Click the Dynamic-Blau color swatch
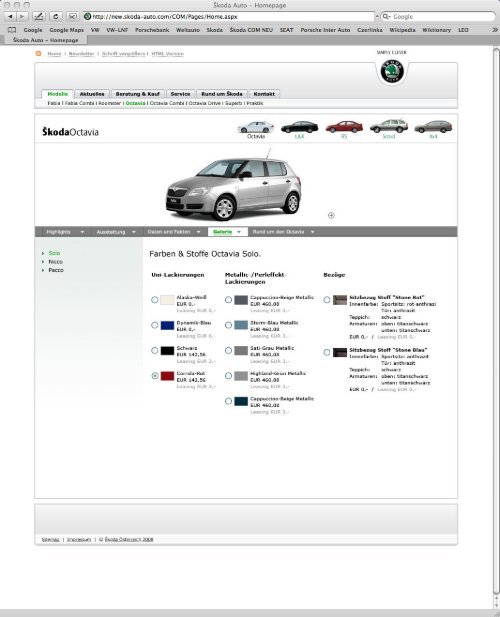 (167, 325)
